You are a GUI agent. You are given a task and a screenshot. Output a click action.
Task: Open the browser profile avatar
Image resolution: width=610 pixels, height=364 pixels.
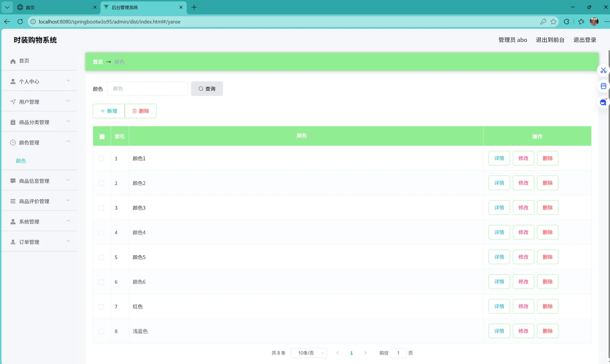pos(594,22)
